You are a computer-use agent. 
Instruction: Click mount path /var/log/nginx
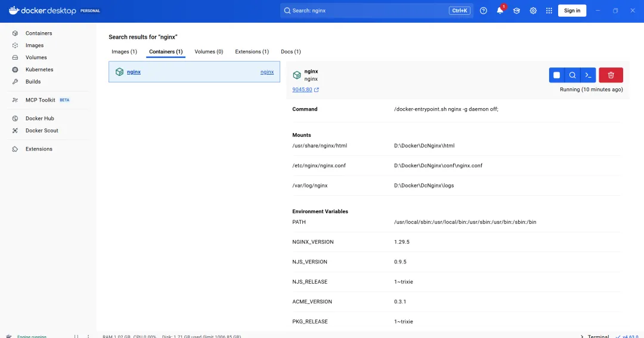pyautogui.click(x=310, y=186)
